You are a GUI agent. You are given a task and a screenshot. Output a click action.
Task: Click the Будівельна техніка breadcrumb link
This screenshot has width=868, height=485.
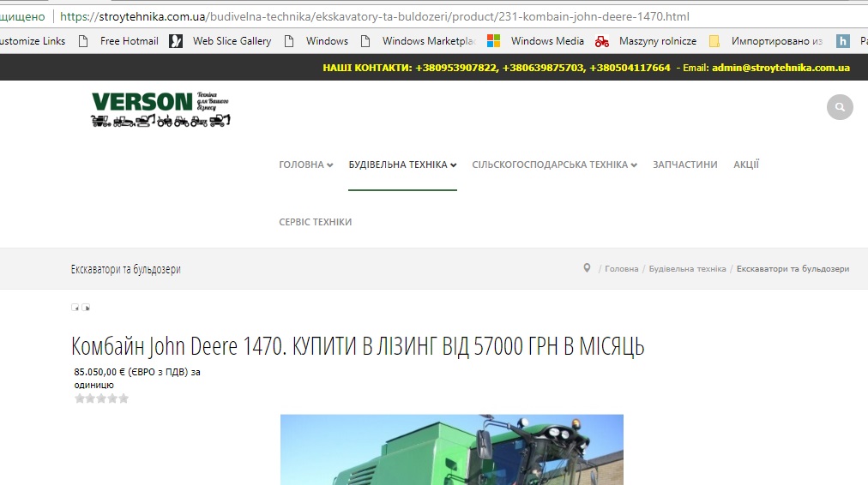[x=687, y=269]
